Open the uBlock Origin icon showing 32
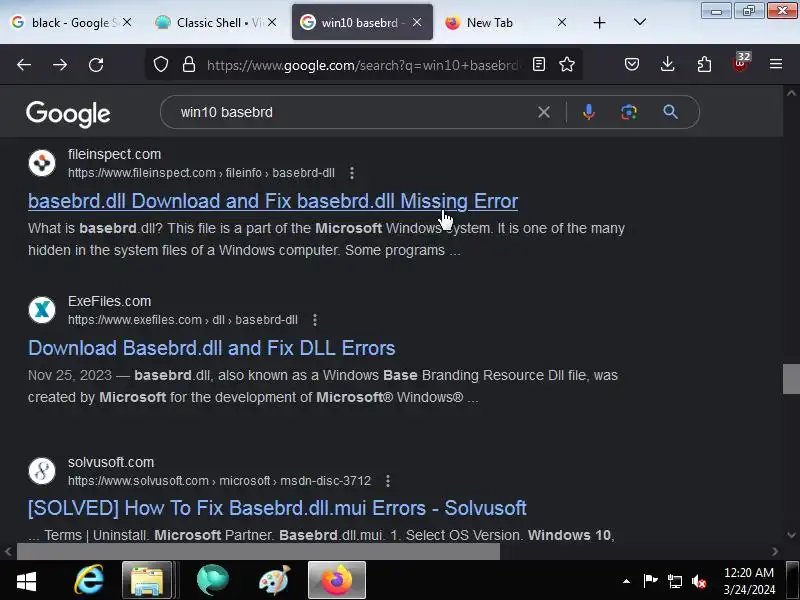Image resolution: width=800 pixels, height=600 pixels. (x=741, y=63)
